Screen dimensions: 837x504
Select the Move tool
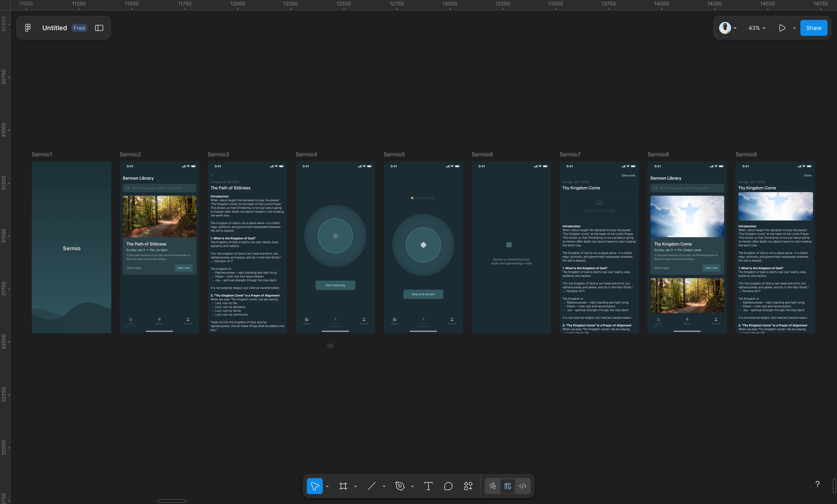pos(315,486)
